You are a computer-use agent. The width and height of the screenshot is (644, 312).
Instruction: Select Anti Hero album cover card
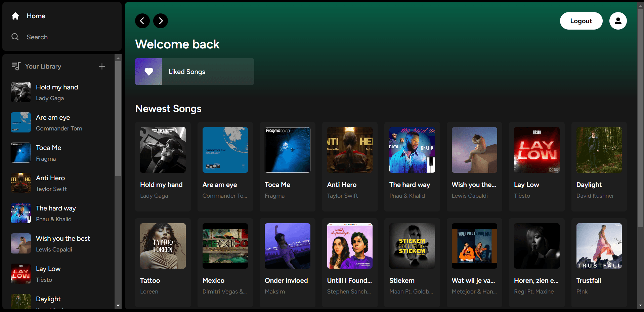click(350, 150)
